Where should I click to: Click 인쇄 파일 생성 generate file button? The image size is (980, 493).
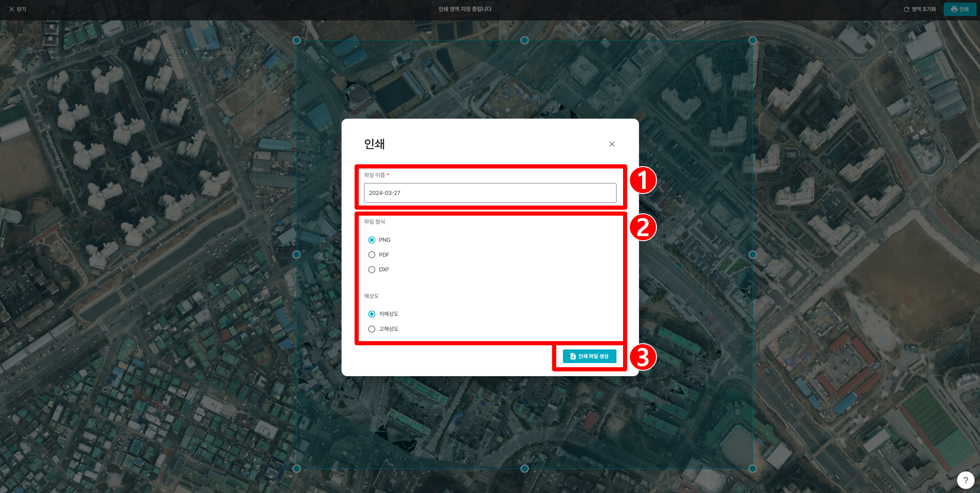click(589, 356)
